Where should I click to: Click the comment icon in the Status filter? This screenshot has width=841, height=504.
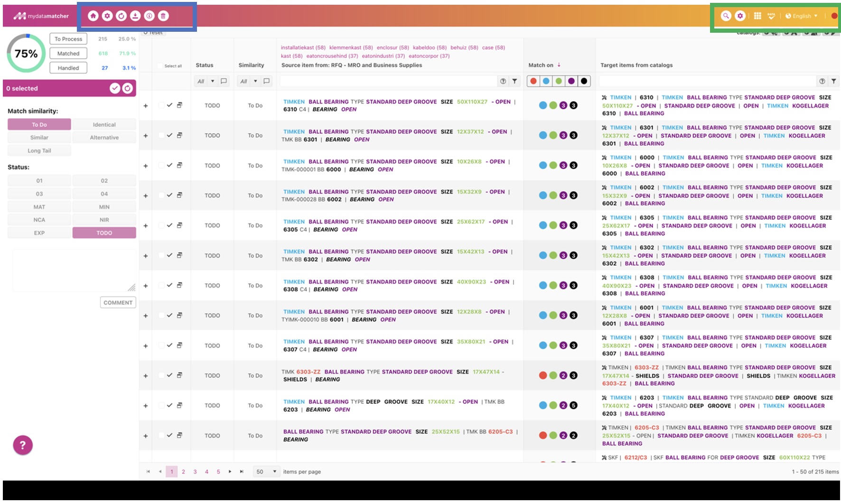click(224, 81)
